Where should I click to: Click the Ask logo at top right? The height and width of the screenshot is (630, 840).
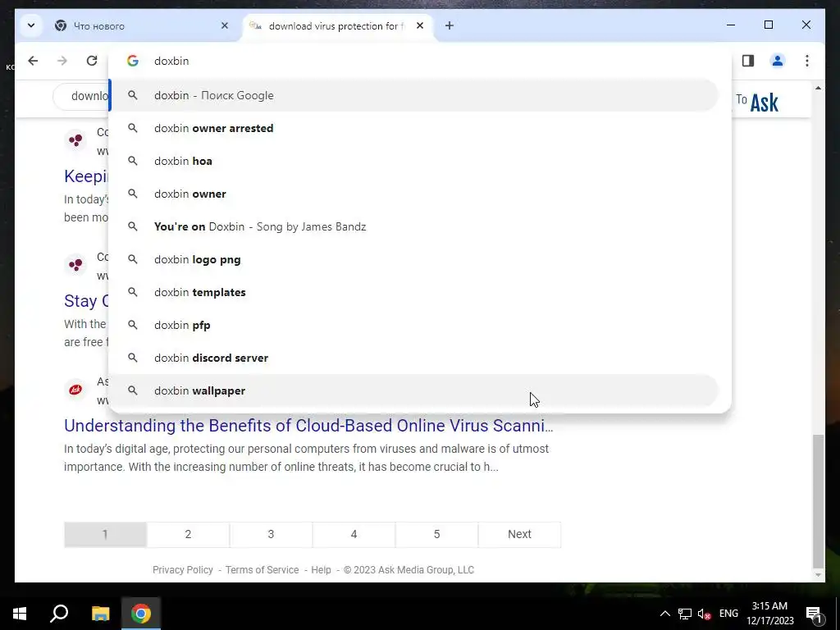coord(765,103)
